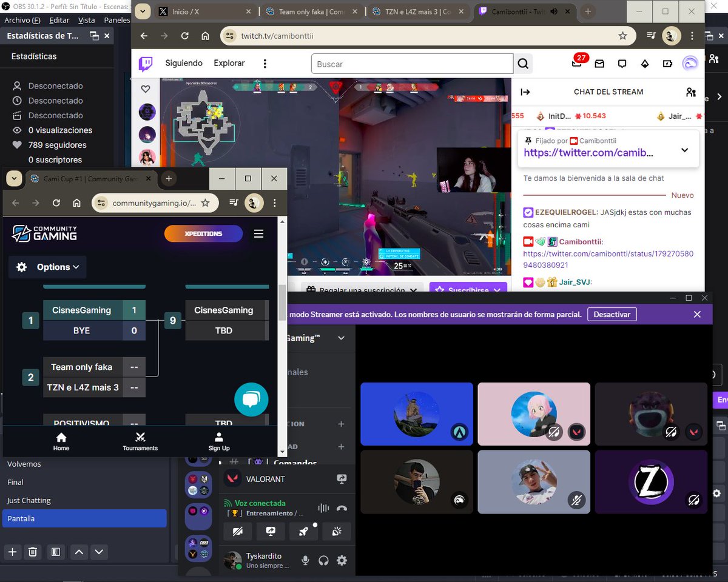Screen dimensions: 728x582
Task: Click the Twitch Turbo battery icon
Action: click(x=667, y=63)
